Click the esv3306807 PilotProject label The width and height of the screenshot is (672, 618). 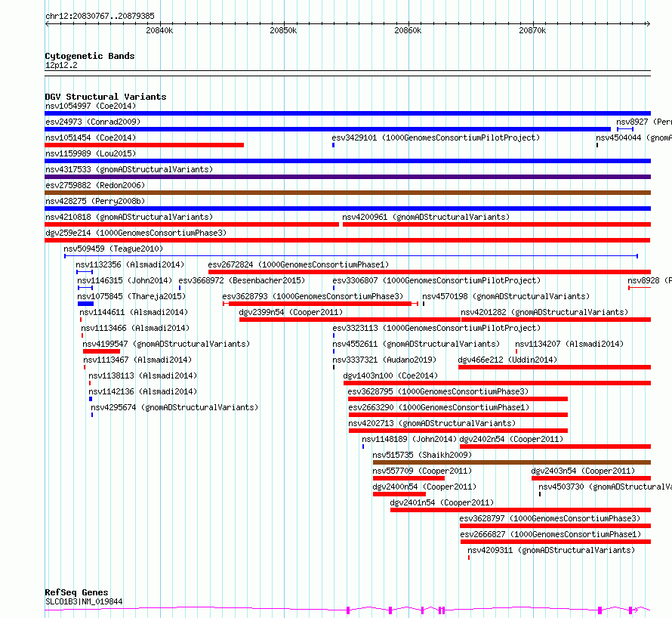click(436, 280)
